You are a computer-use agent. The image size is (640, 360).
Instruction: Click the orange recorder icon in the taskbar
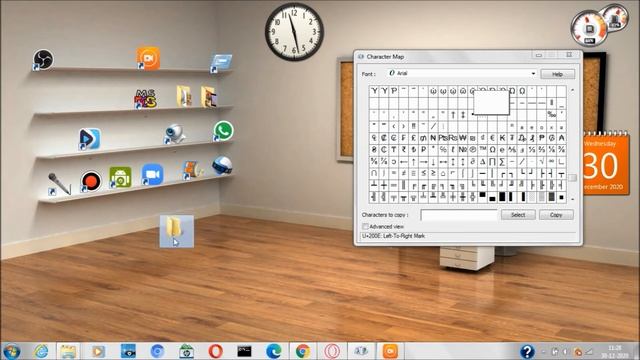coord(390,351)
